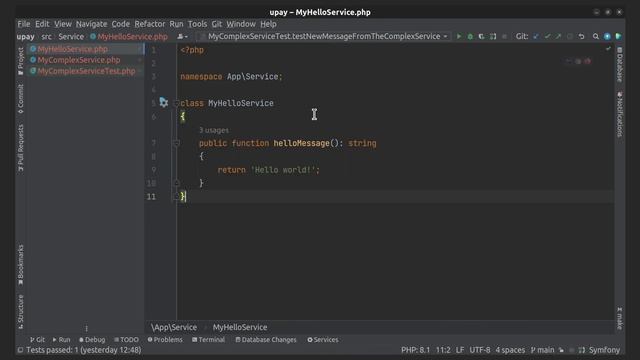This screenshot has height=360, width=640.
Task: Open the Navigate menu
Action: tap(91, 24)
